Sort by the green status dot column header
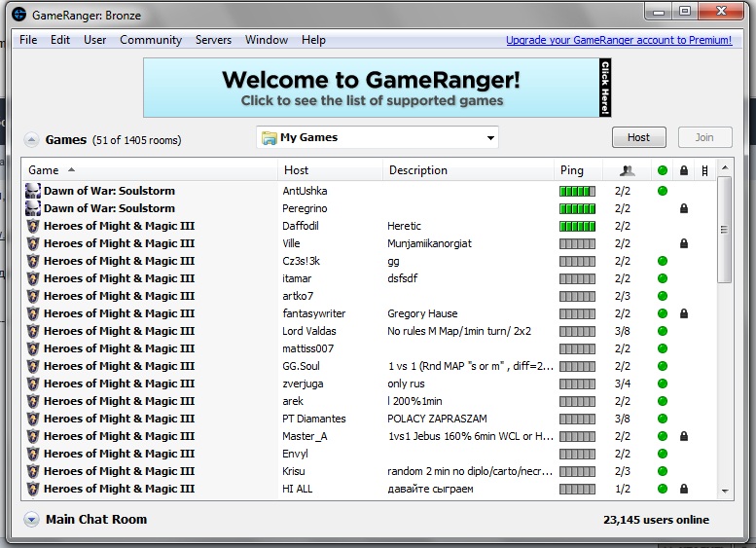 (663, 170)
